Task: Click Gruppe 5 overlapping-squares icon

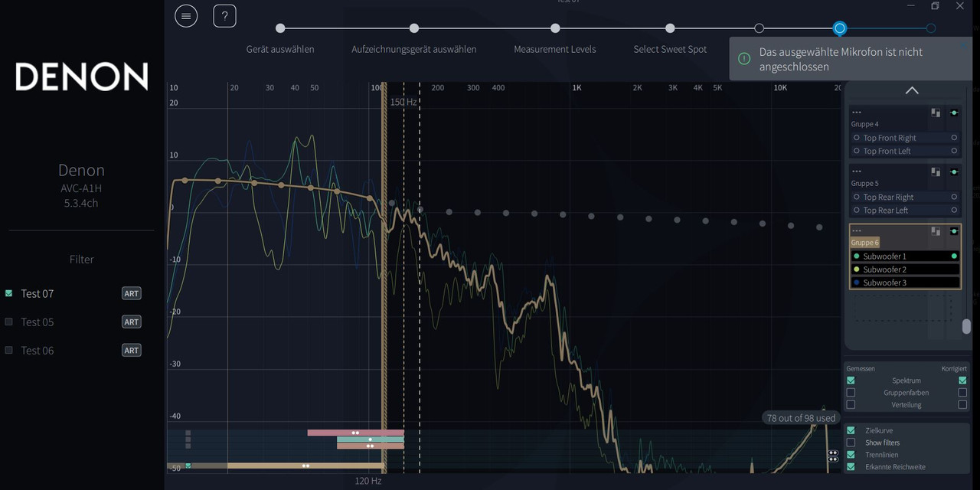Action: coord(936,171)
